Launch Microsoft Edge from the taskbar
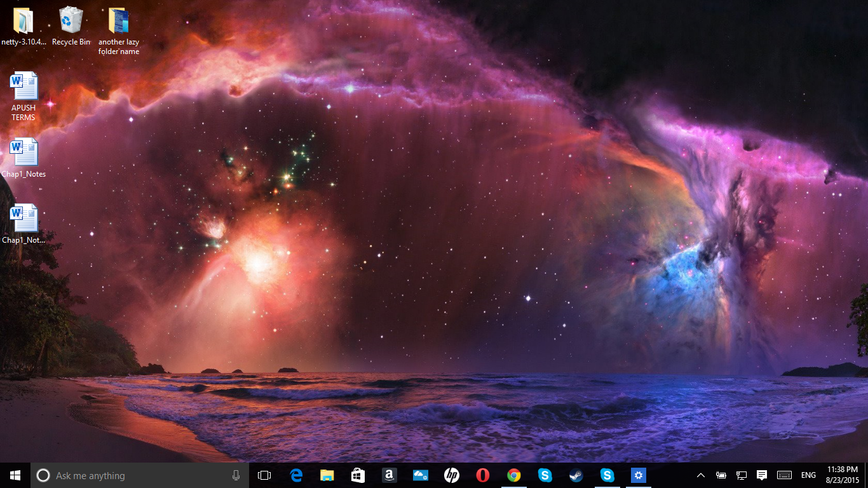Screen dimensions: 868x488 pos(296,475)
